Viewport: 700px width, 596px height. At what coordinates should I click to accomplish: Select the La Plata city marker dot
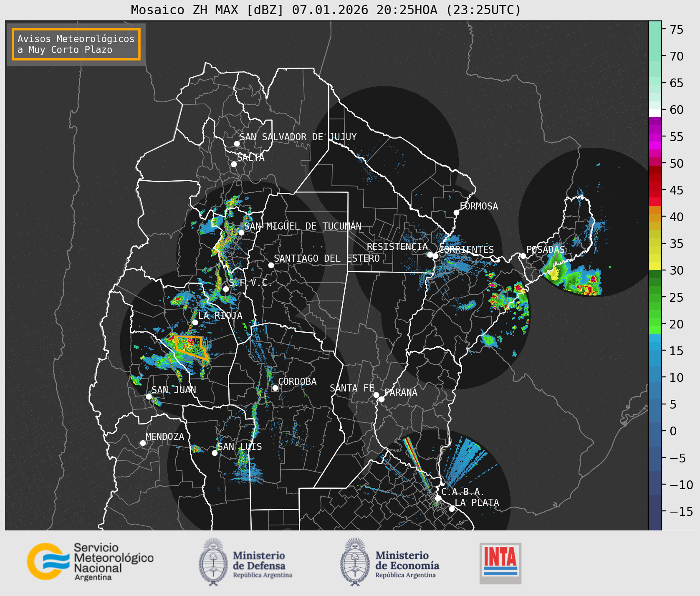point(452,508)
